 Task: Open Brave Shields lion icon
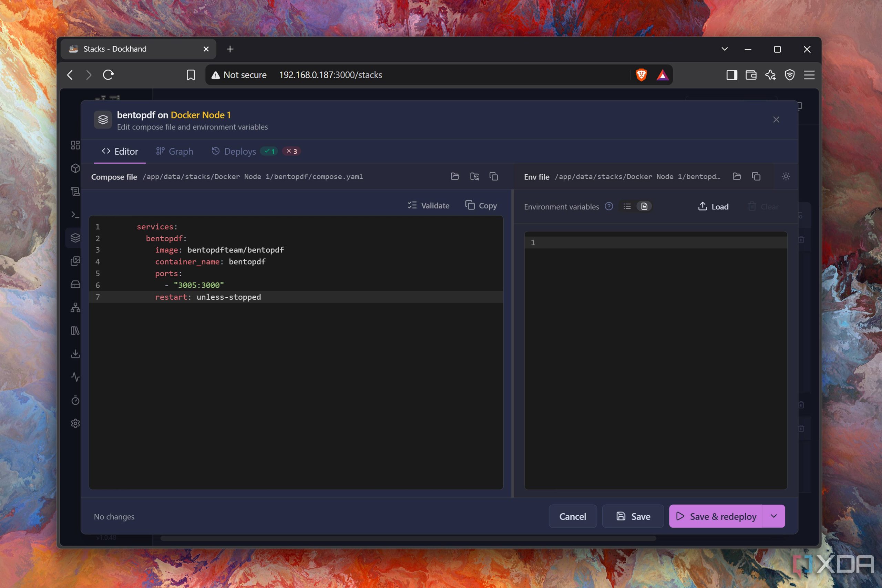(x=641, y=75)
